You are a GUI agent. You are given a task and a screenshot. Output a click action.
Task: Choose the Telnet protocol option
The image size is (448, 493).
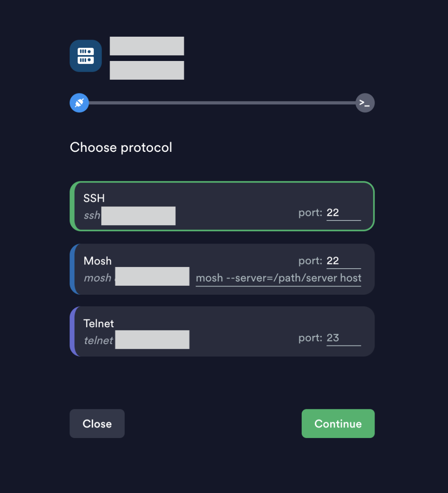(x=192, y=323)
